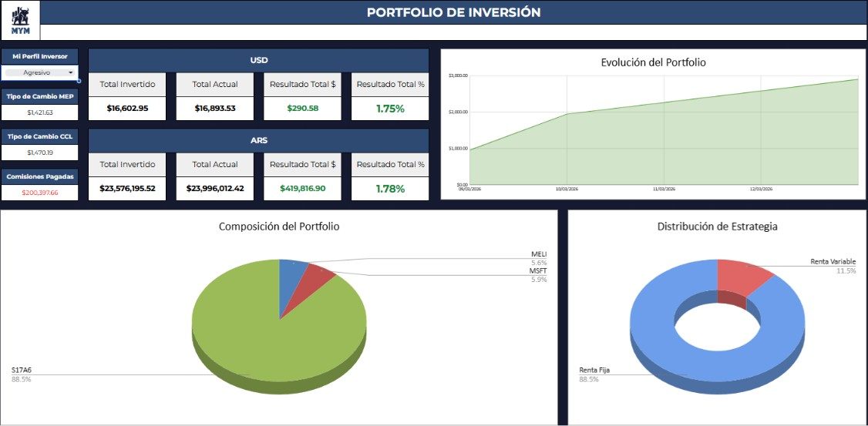This screenshot has width=868, height=426.
Task: Click the PORTFOLIO DE INVERSIÓN title
Action: coord(453,12)
